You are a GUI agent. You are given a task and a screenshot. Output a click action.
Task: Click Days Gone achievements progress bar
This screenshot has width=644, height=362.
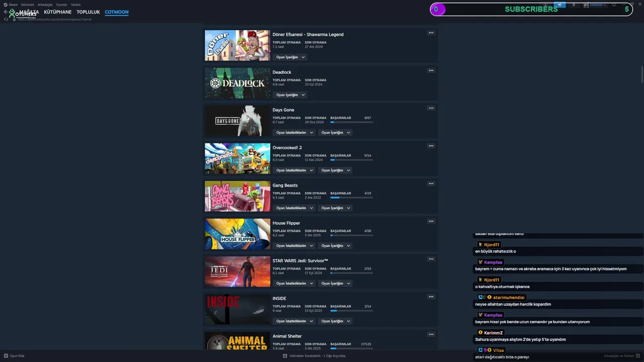[352, 122]
